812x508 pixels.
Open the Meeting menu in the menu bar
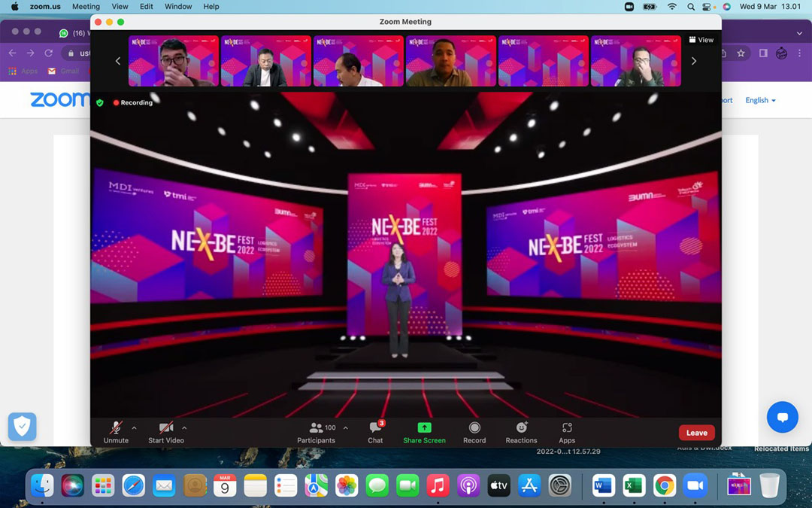point(86,7)
